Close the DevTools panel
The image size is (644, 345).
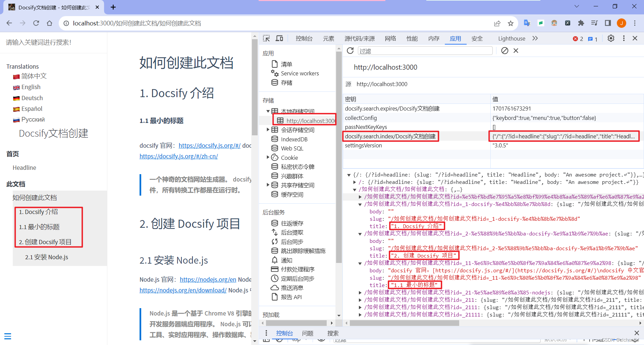tap(635, 39)
